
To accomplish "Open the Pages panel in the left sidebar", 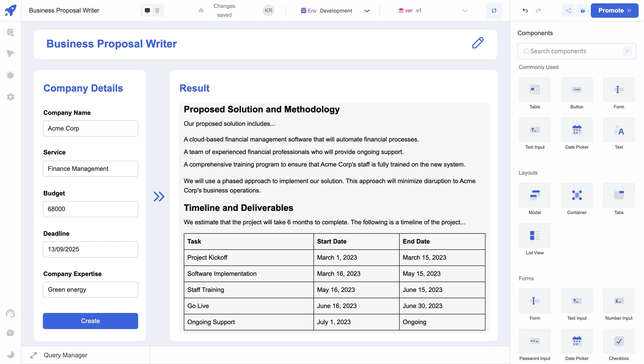I will point(11,32).
